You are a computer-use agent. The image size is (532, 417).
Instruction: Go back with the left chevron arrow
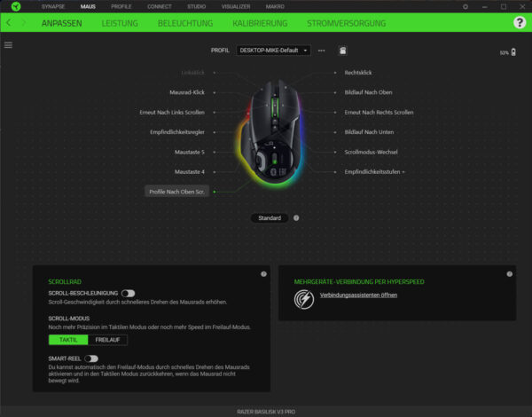tap(9, 22)
